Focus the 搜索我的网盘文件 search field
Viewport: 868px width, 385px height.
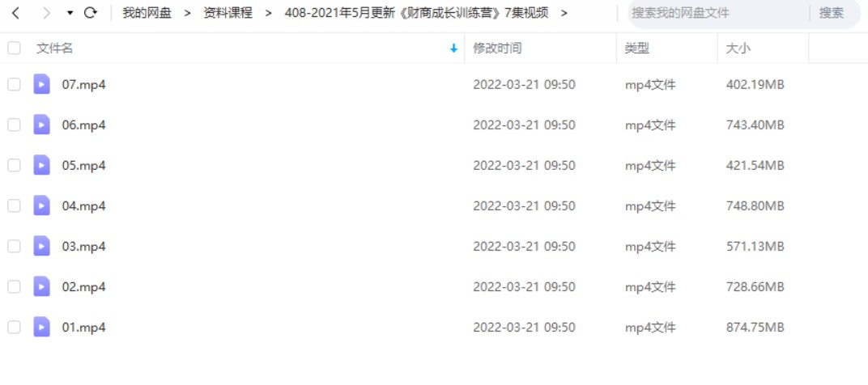point(720,13)
